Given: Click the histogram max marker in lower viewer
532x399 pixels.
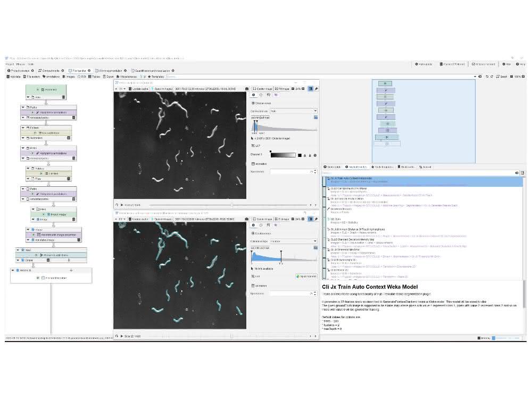Looking at the screenshot, I should coord(281,257).
